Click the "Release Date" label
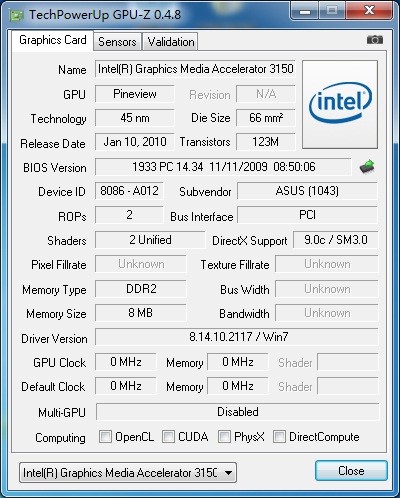Viewport: 400px width, 498px height. pyautogui.click(x=53, y=144)
